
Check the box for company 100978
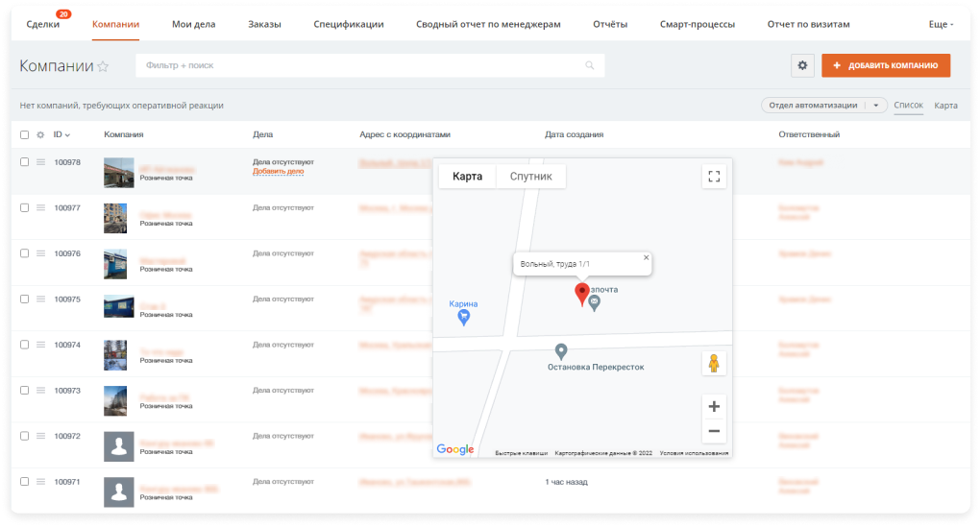pos(25,162)
